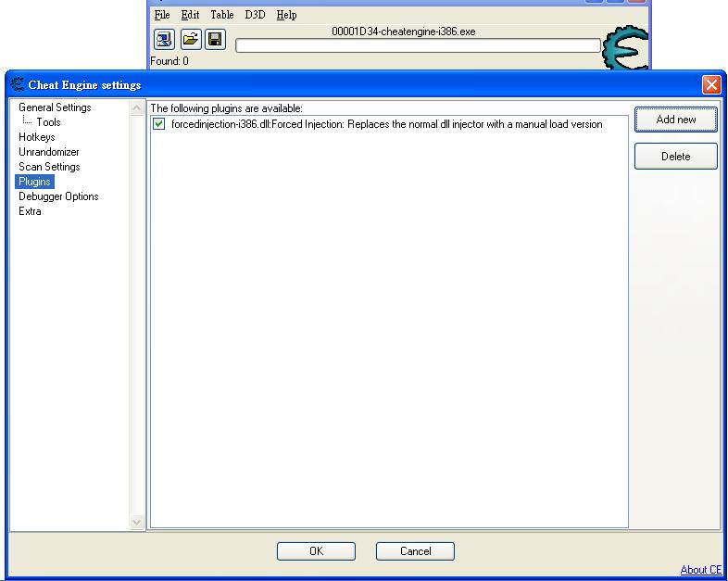The height and width of the screenshot is (581, 728).
Task: Confirm settings with OK button
Action: tap(316, 551)
